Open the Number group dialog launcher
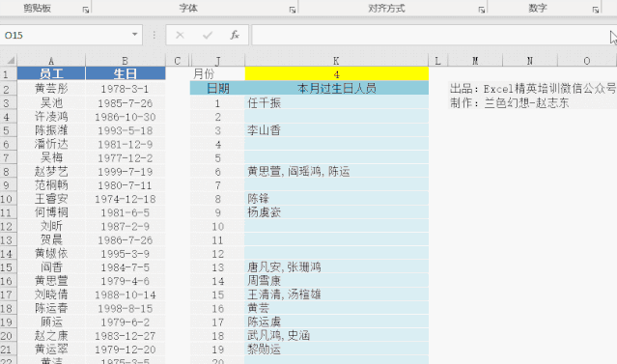The image size is (617, 364). (x=596, y=10)
